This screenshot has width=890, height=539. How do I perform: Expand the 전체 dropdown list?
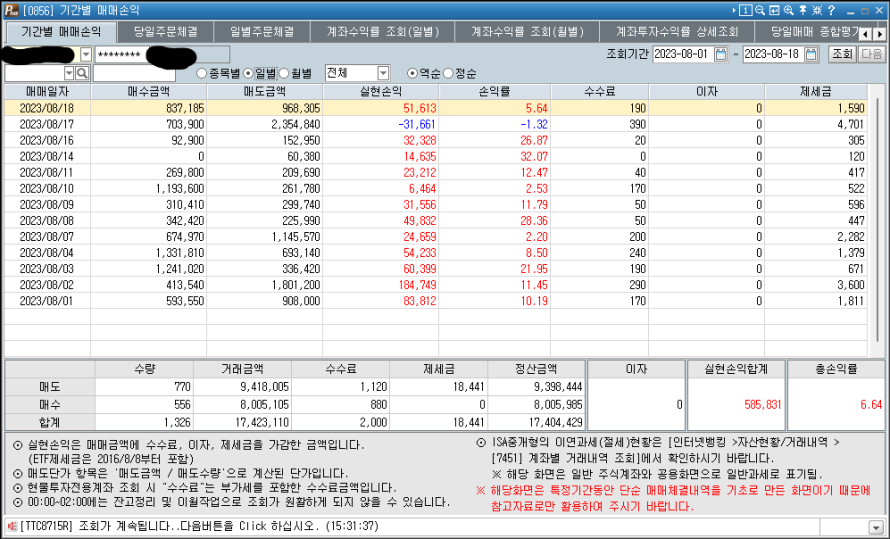384,73
